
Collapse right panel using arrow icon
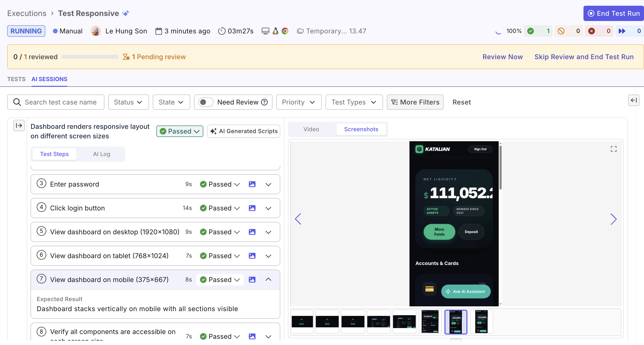click(x=634, y=100)
